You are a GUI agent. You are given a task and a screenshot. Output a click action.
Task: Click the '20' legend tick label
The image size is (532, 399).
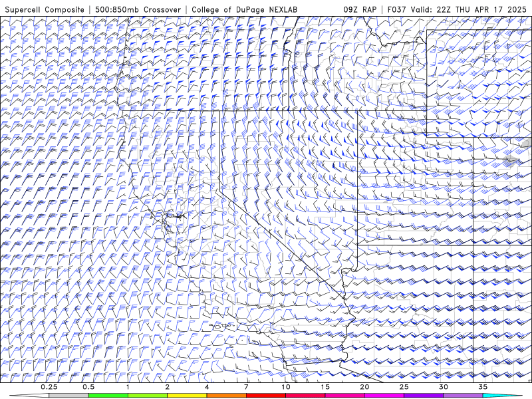(x=364, y=387)
